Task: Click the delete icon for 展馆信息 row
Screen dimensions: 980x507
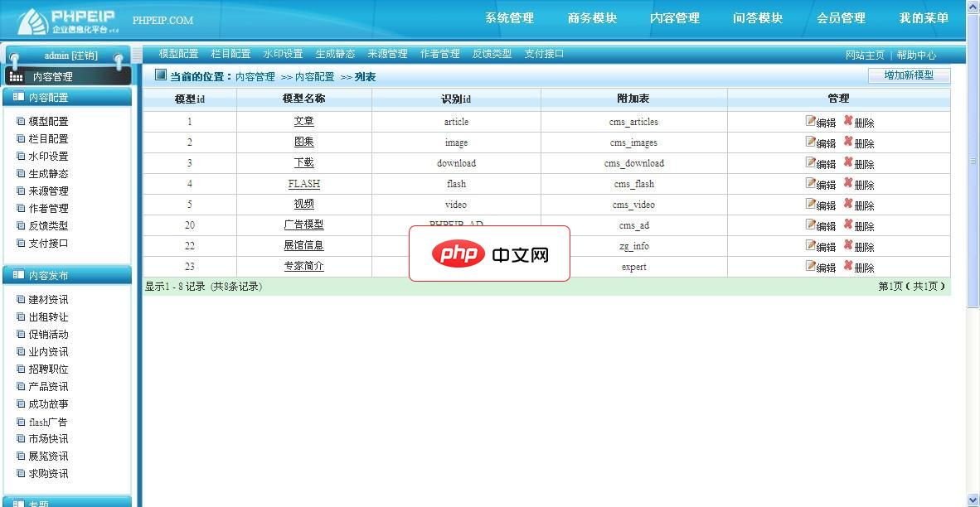Action: coord(848,245)
